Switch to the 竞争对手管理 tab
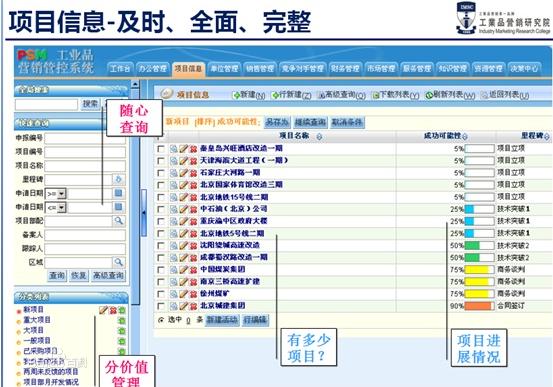Screen dimensions: 553x387 302,68
